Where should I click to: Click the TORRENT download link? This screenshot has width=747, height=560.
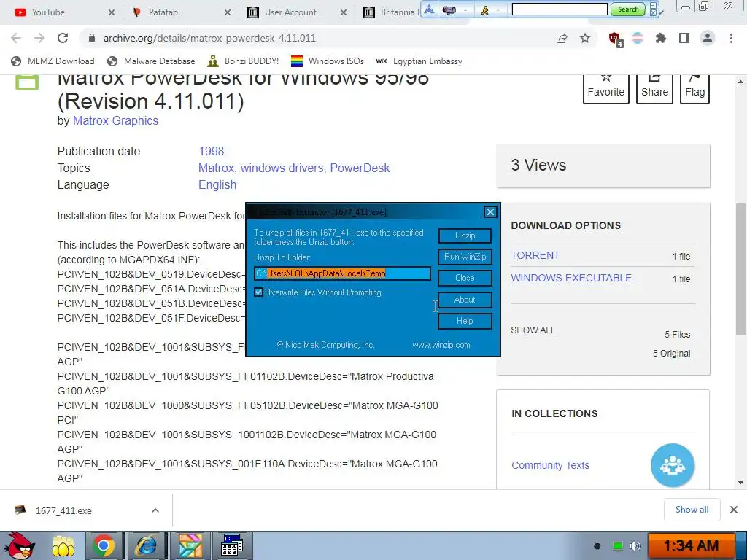pyautogui.click(x=535, y=255)
